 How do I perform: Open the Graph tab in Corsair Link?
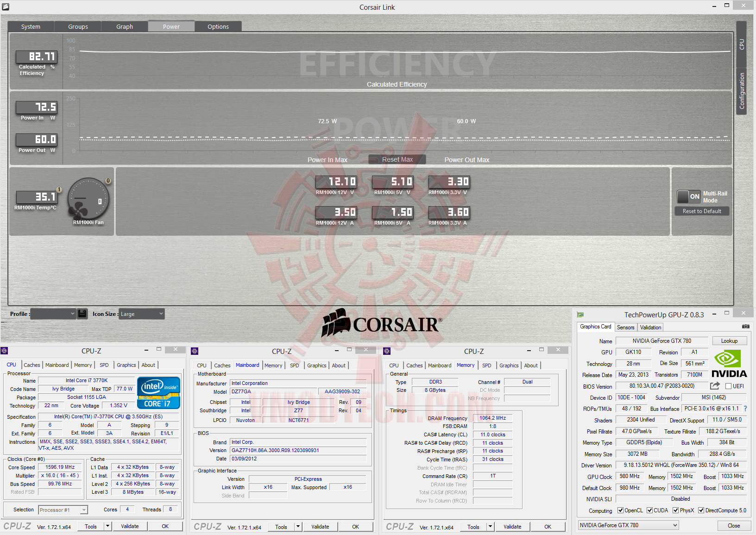[x=125, y=26]
